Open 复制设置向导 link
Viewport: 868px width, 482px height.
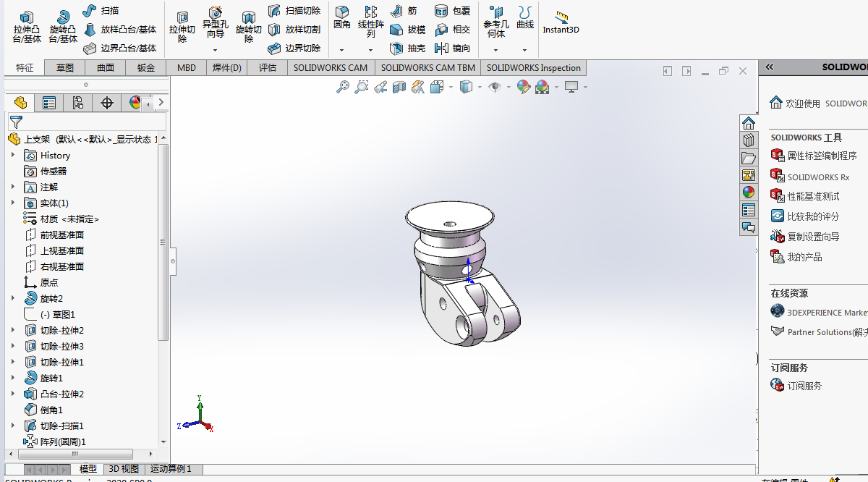[x=805, y=237]
